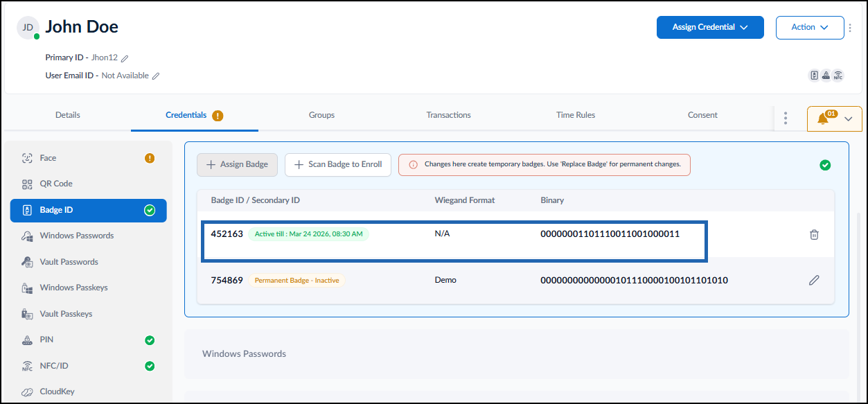
Task: Click the Not Available email value
Action: (x=125, y=76)
